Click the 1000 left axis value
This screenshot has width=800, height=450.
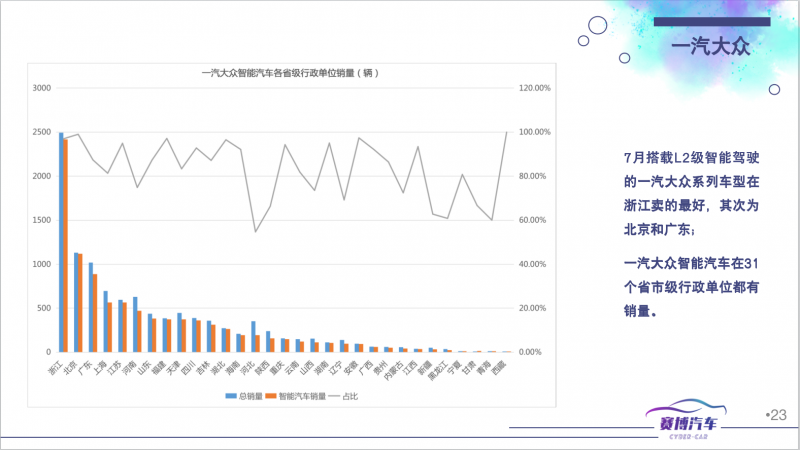click(x=42, y=264)
